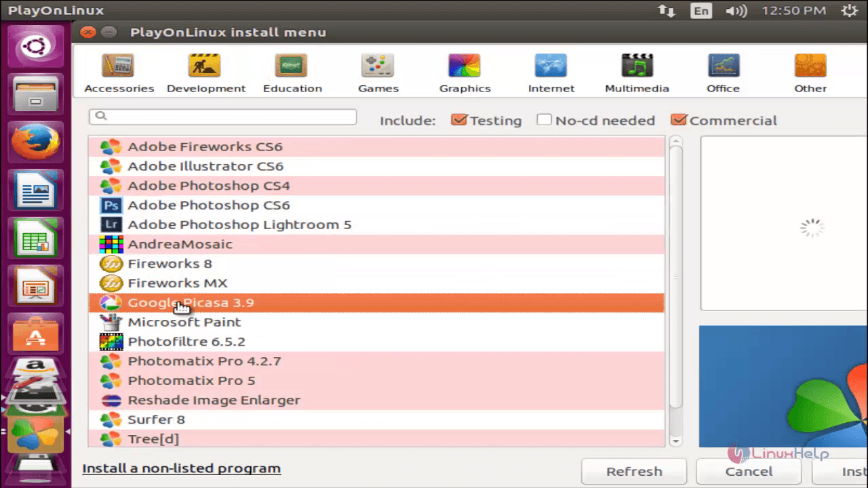The height and width of the screenshot is (488, 868).
Task: Open the Multimedia category
Action: [x=637, y=73]
